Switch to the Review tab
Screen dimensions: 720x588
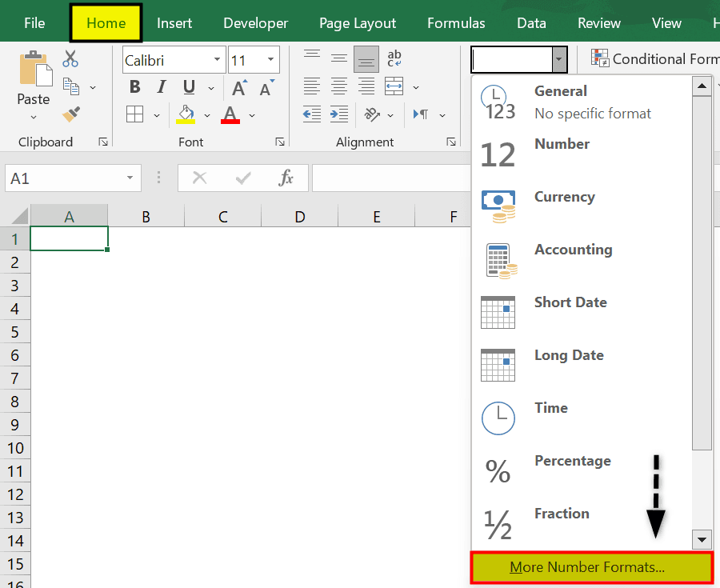pyautogui.click(x=598, y=23)
